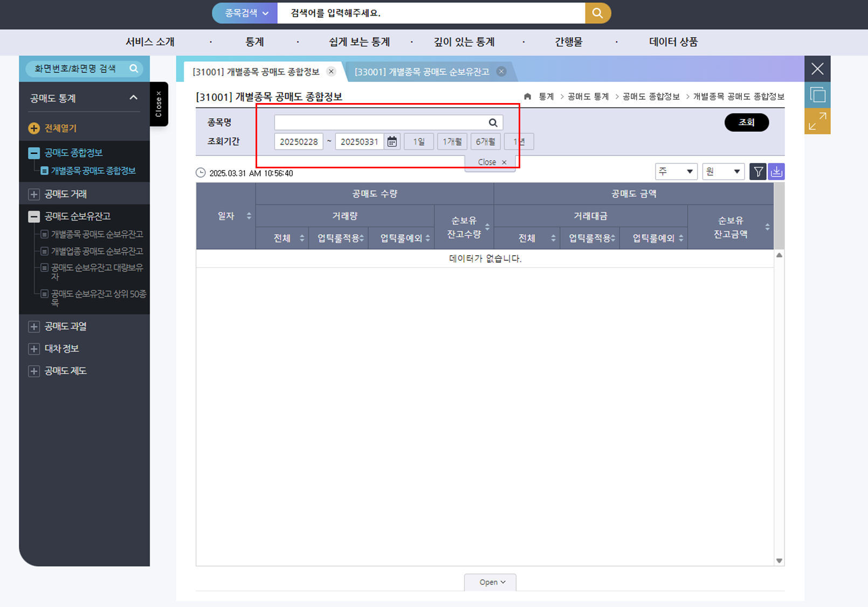Screen dimensions: 868x607
Task: Expand the 공매도 제도 tree node
Action: click(34, 371)
